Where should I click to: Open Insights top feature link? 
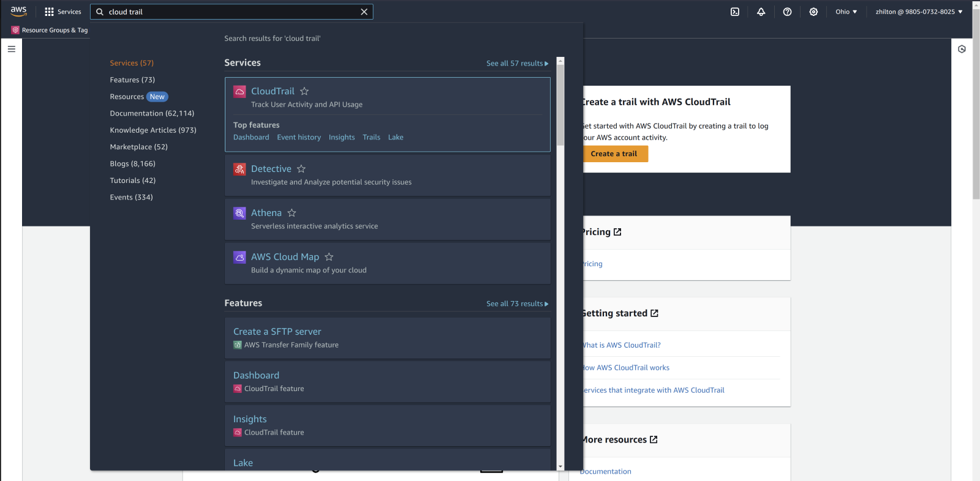pyautogui.click(x=342, y=137)
